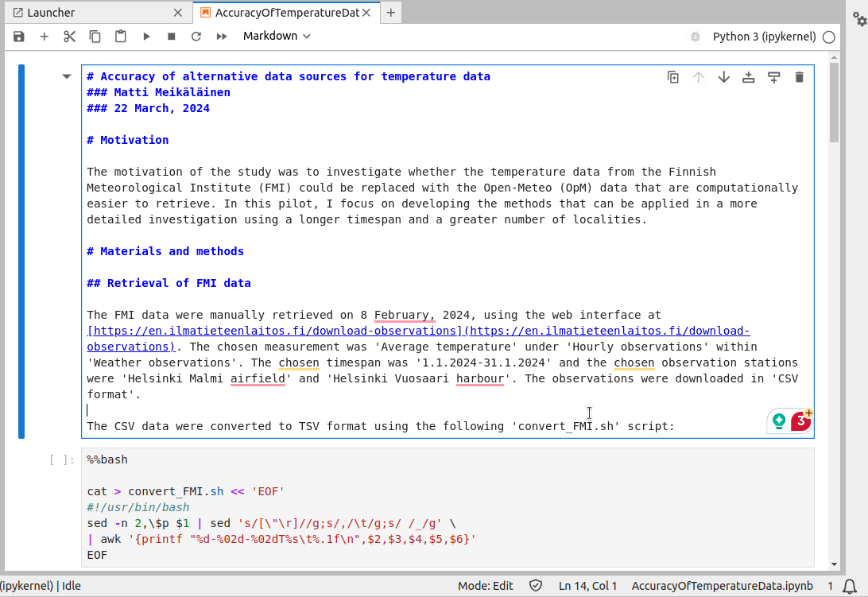Click the '### 22 March, 2024' date line
Viewport: 868px width, 597px height.
[149, 109]
